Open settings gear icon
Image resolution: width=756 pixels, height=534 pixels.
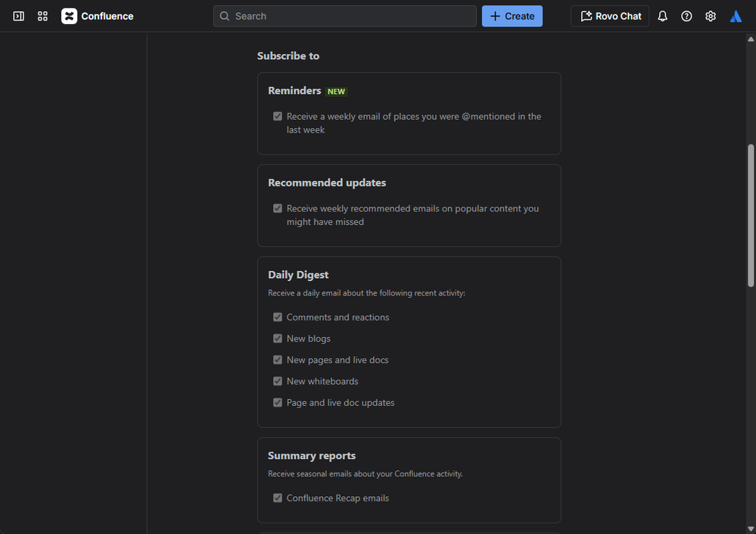pyautogui.click(x=710, y=17)
